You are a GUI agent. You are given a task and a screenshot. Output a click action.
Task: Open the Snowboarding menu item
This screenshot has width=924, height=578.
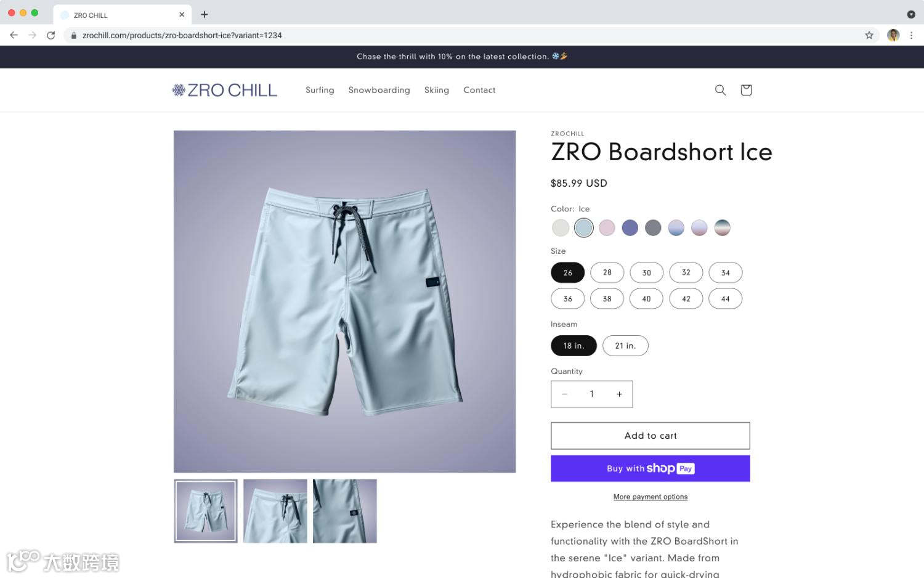379,90
